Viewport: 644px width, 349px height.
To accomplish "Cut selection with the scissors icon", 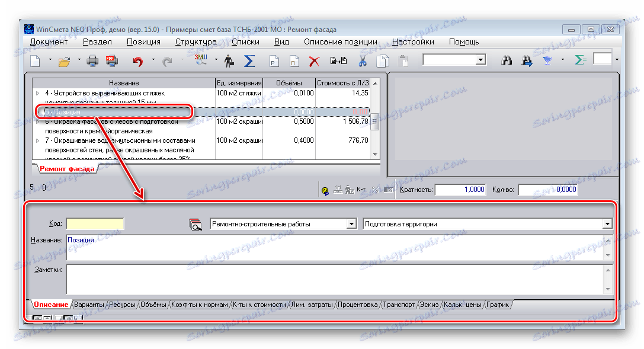I will coord(362,61).
